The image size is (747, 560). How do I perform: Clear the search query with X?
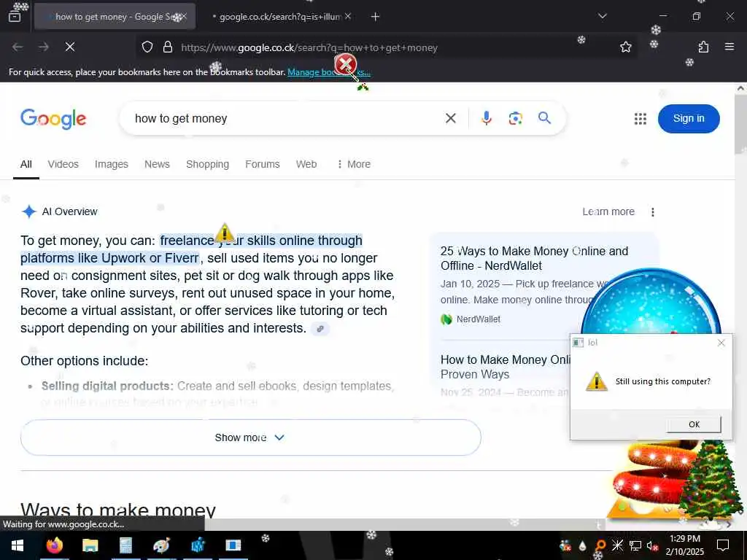(x=451, y=118)
